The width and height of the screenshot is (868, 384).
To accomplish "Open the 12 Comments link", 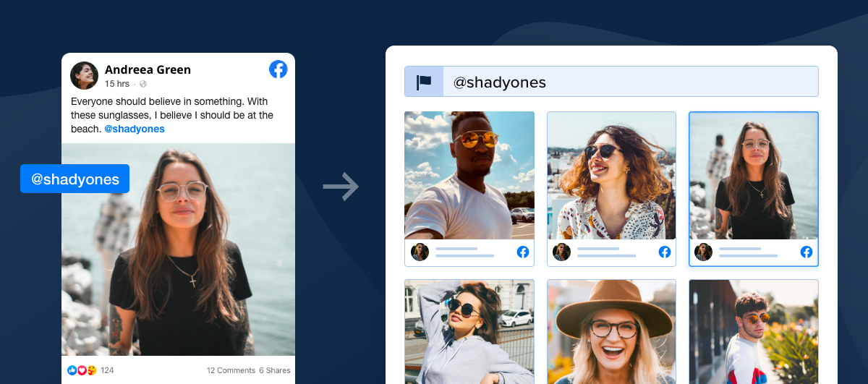I will (x=231, y=370).
